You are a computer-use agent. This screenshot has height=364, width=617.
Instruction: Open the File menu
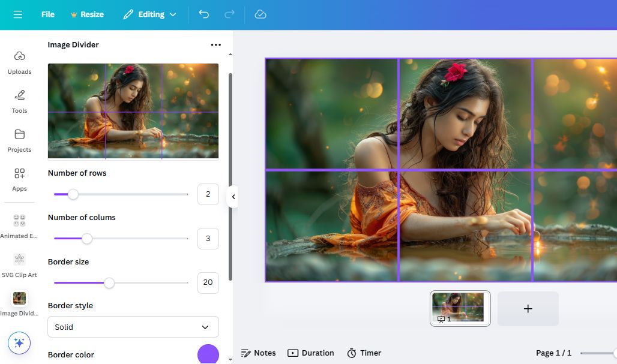pyautogui.click(x=47, y=14)
